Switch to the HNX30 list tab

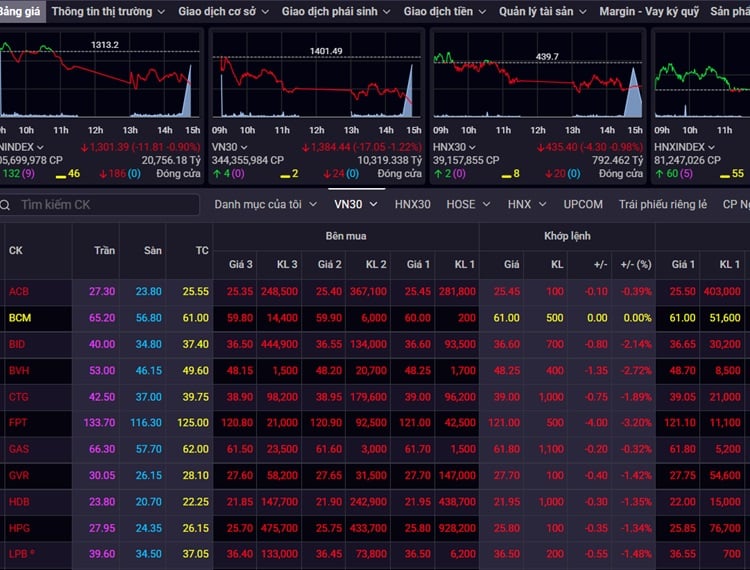pyautogui.click(x=412, y=205)
